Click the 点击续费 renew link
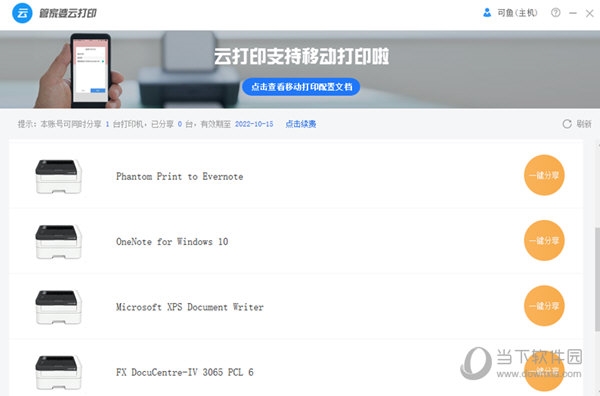The width and height of the screenshot is (600, 396). point(301,124)
